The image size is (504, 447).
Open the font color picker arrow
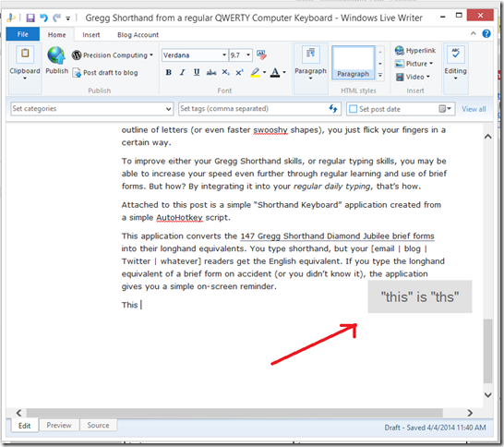284,72
